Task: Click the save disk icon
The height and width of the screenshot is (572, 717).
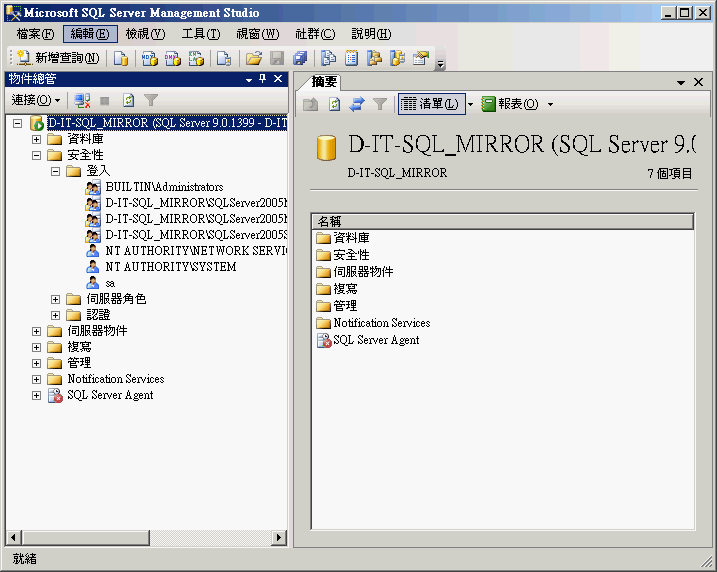Action: point(277,58)
